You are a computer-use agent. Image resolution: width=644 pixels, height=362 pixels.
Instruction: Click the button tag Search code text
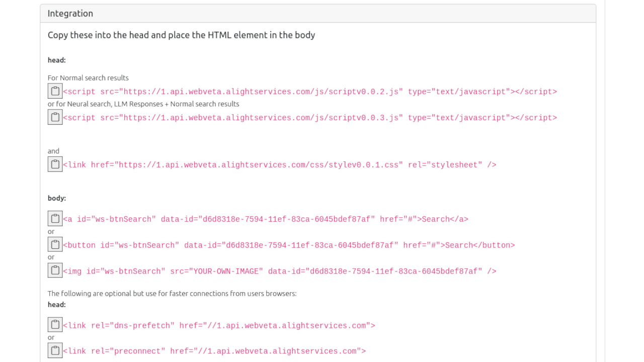click(x=289, y=245)
